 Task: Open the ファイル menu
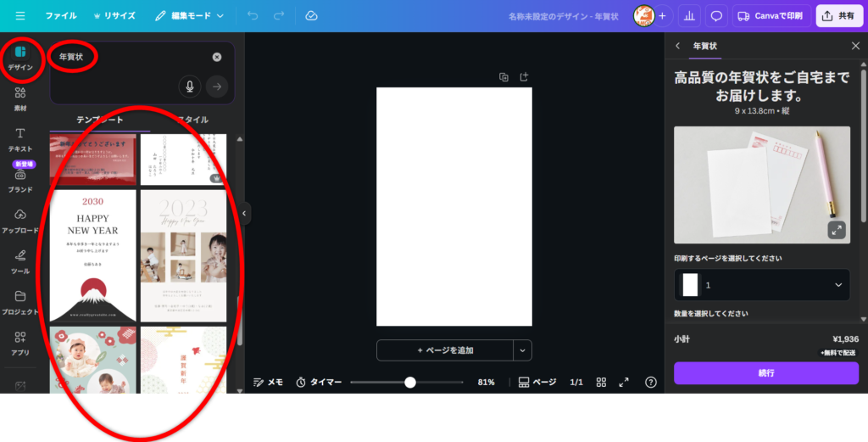pos(60,16)
